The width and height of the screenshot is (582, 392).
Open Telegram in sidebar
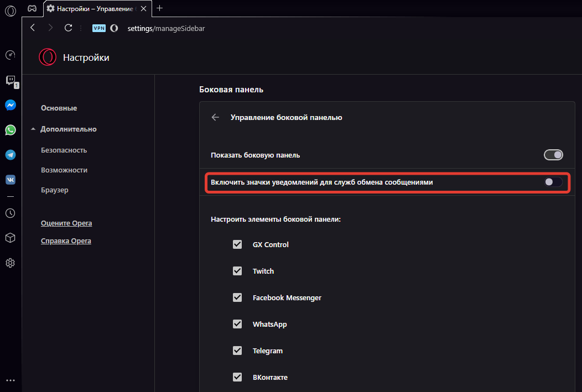[11, 155]
